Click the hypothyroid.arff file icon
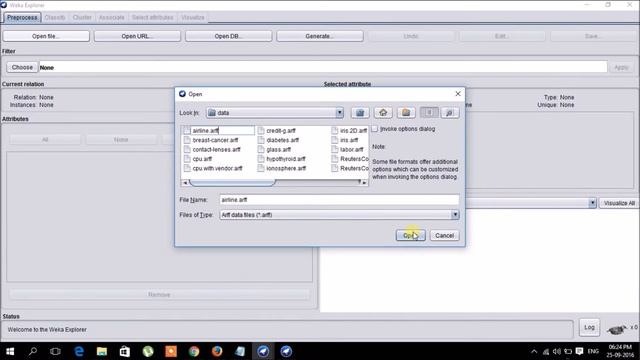640x360 pixels. (x=261, y=159)
